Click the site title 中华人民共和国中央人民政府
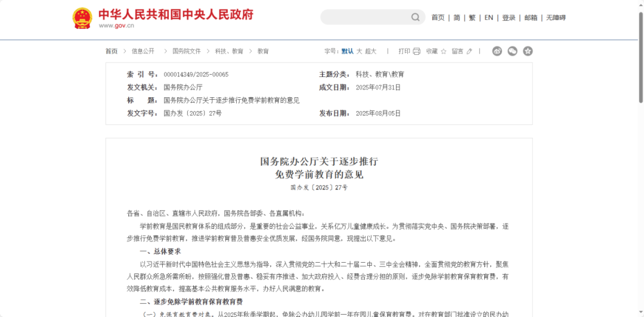 [176, 14]
